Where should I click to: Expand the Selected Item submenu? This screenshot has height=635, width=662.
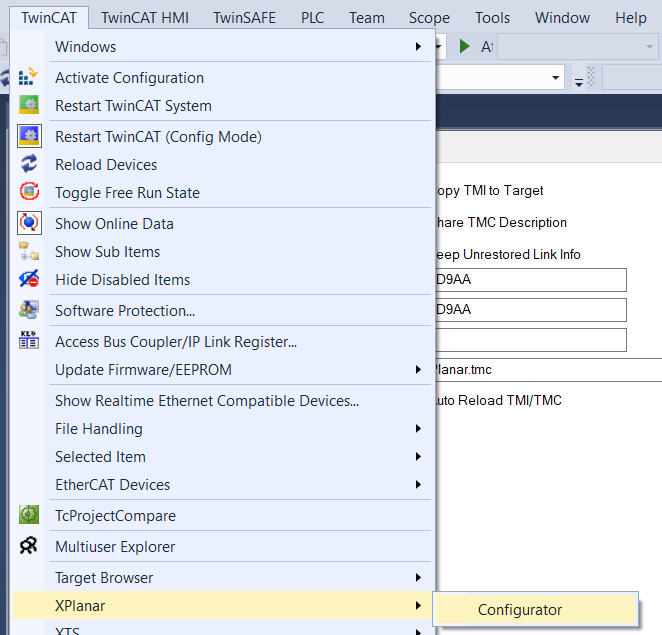pos(418,456)
